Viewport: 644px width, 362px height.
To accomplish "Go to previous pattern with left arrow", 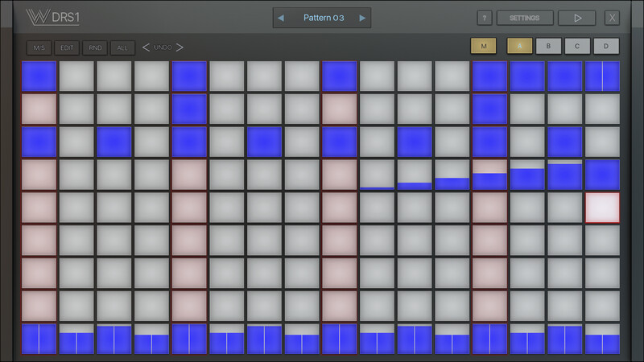I will click(281, 18).
